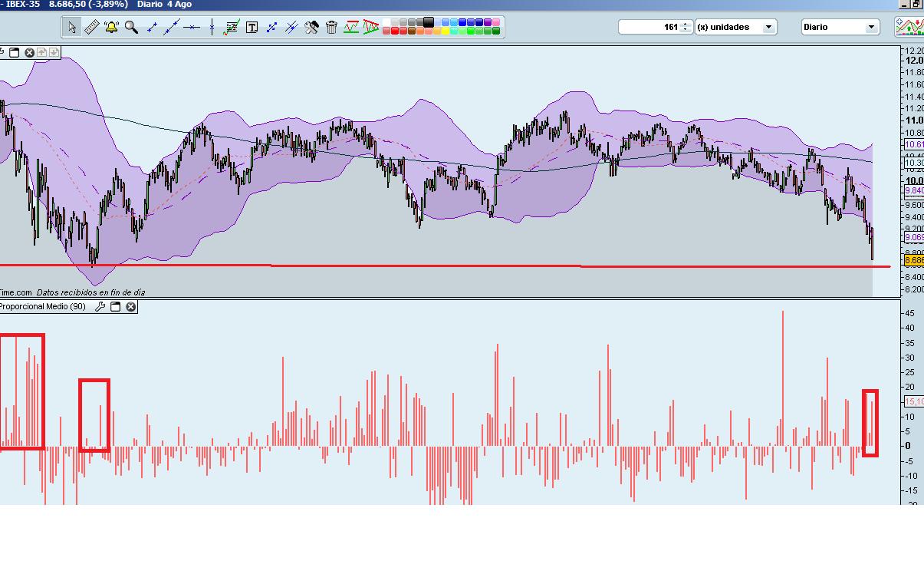Click the 9.069 price axis label
This screenshot has height=584, width=924.
click(914, 238)
